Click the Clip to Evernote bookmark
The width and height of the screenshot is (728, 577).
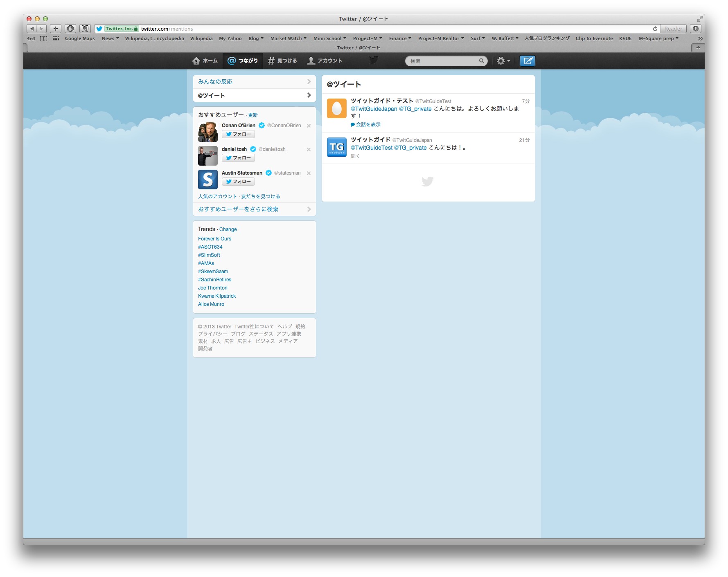(594, 38)
